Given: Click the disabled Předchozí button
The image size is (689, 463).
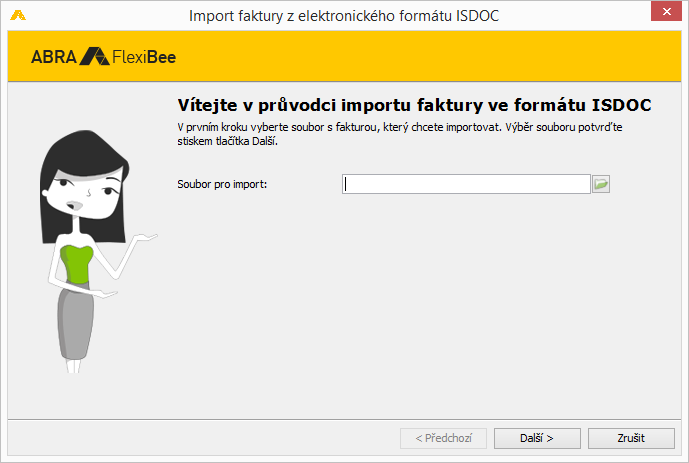Looking at the screenshot, I should click(443, 438).
